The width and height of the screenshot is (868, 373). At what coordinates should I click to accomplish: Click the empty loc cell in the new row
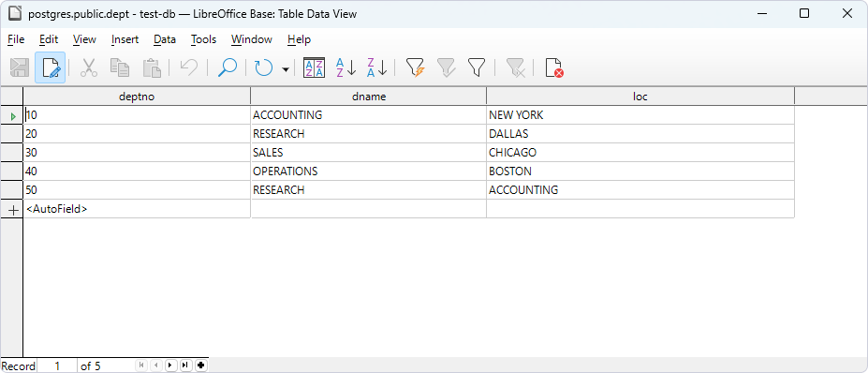(640, 209)
